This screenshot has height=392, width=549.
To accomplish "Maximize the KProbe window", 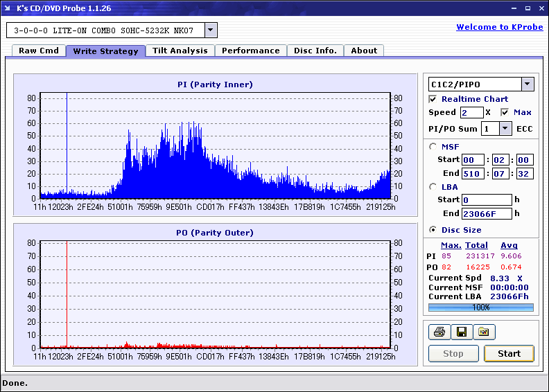I will (528, 8).
